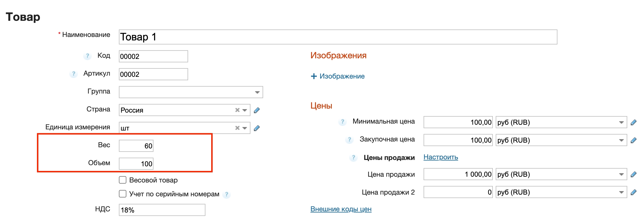Expand currency list for Цена продажи 2
Screen dimensions: 644x220
point(621,192)
